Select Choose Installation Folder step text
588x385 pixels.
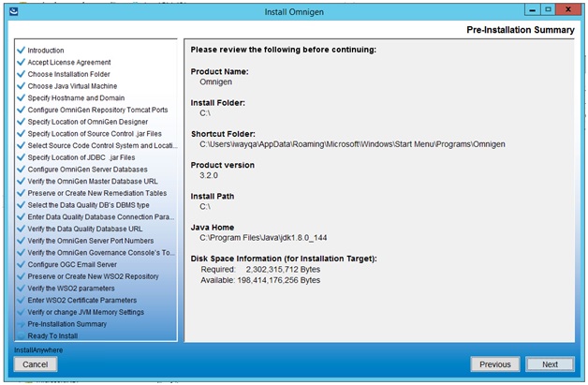68,74
